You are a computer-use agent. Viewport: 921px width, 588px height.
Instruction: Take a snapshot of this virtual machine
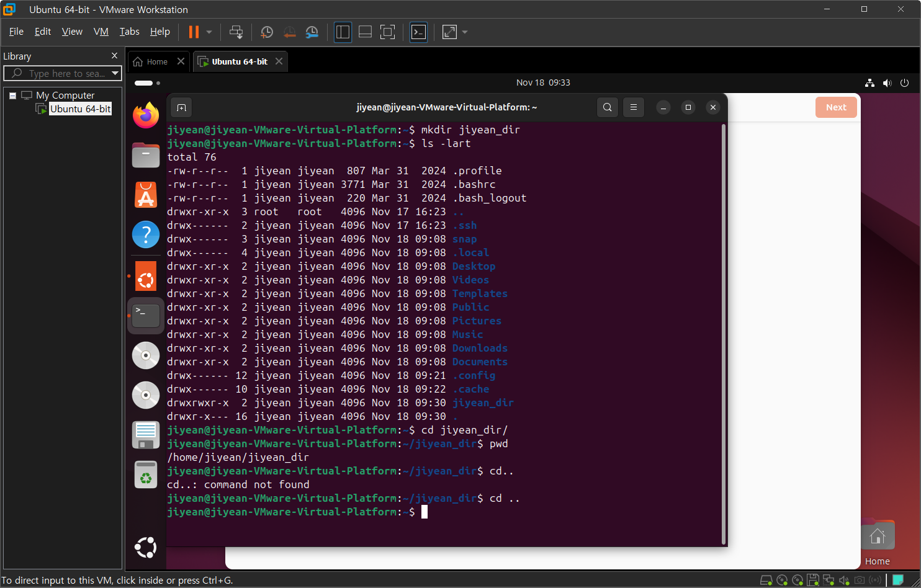tap(267, 32)
